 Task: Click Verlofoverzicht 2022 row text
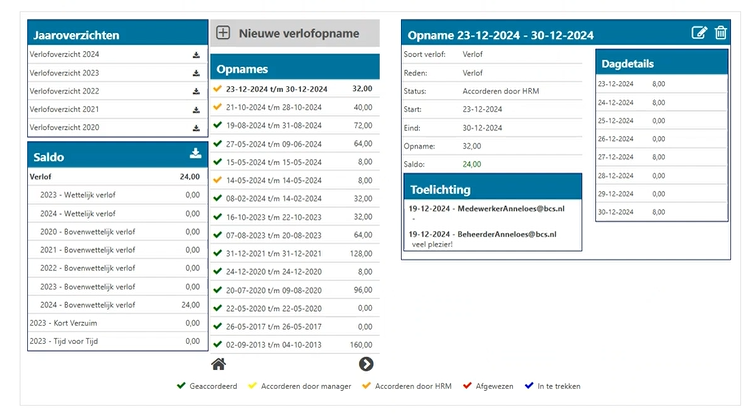(64, 91)
